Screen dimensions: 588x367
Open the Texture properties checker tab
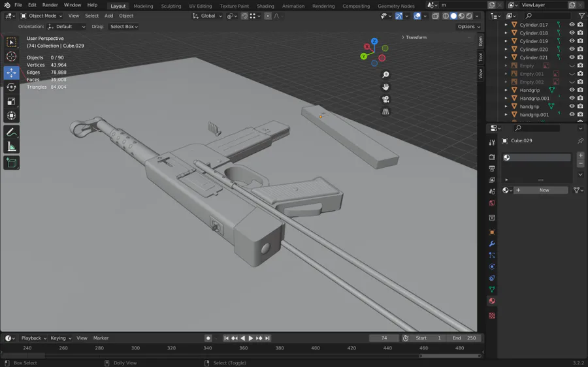click(492, 315)
